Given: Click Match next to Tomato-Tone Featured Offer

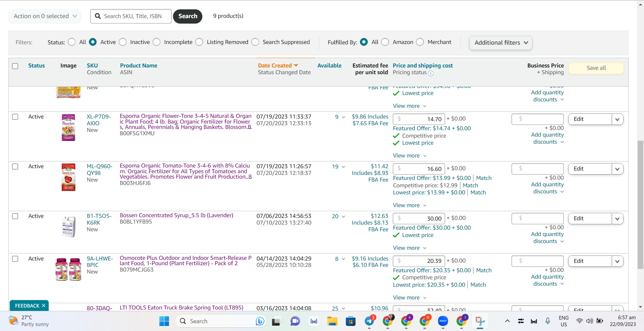Looking at the screenshot, I should (484, 178).
